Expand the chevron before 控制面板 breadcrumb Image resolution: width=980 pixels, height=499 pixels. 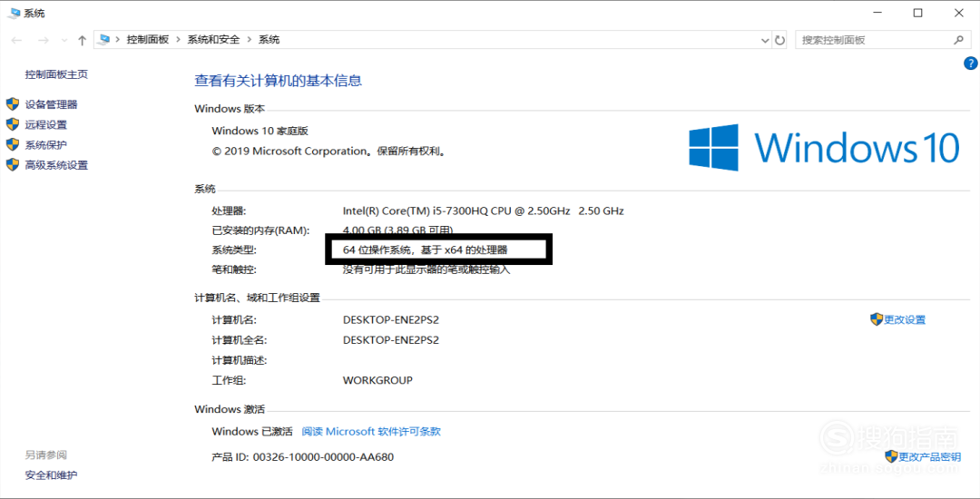coord(117,39)
